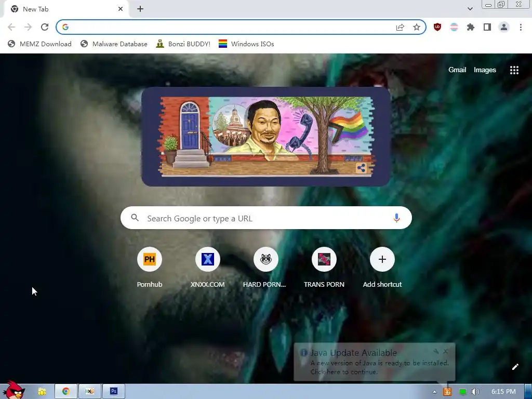Screen dimensions: 532x399
Task: Share the doodle via share icon
Action: (x=362, y=168)
